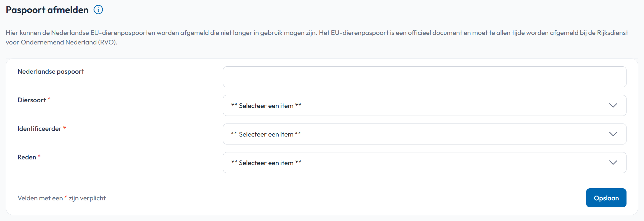Click the chevron arrow in Identificeerder field
Viewport: 644px width, 221px height.
613,134
